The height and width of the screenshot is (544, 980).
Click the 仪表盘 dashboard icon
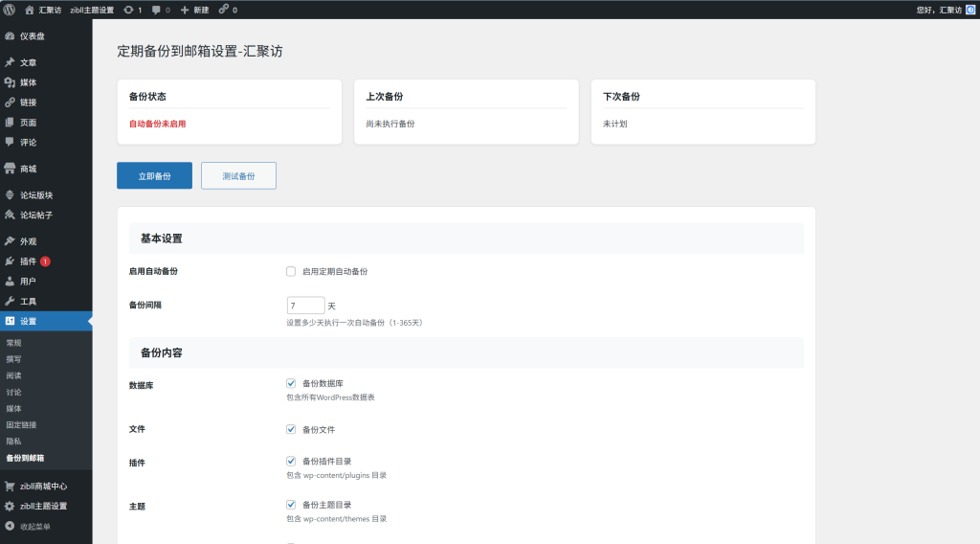coord(10,36)
